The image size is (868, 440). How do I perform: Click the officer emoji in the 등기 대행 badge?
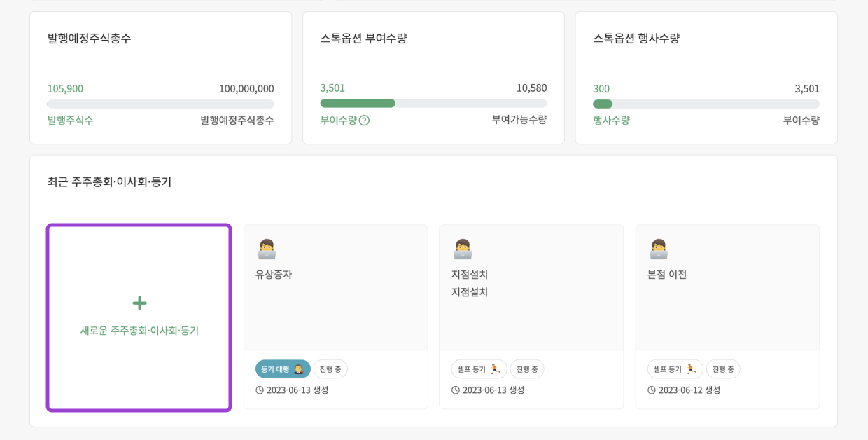(x=299, y=369)
